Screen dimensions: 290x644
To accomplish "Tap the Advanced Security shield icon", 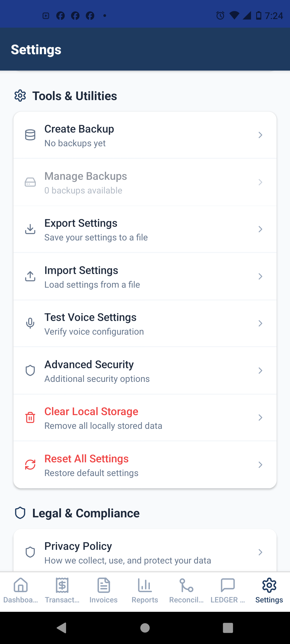I will point(30,371).
